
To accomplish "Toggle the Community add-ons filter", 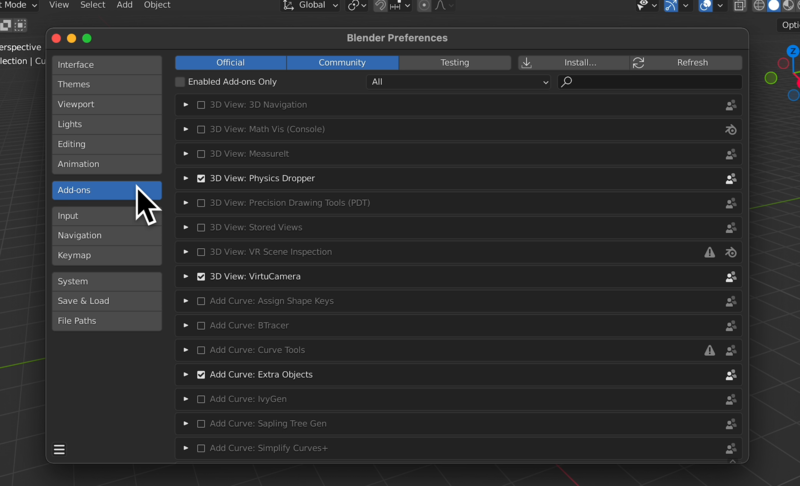I will click(342, 62).
